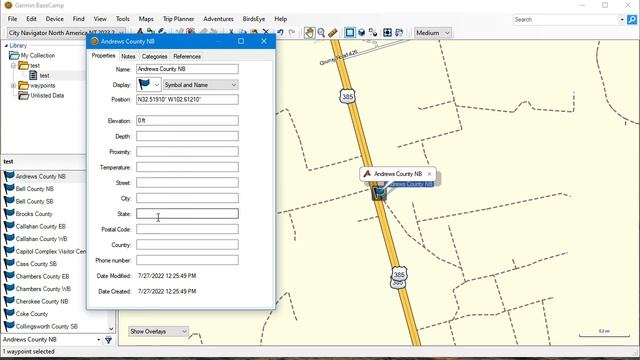This screenshot has width=640, height=360.
Task: Expand the waypoints folder tree node
Action: 13,86
